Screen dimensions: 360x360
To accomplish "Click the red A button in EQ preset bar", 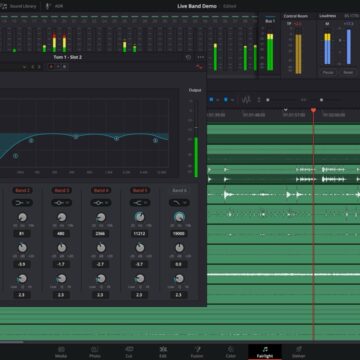I will pyautogui.click(x=51, y=67).
